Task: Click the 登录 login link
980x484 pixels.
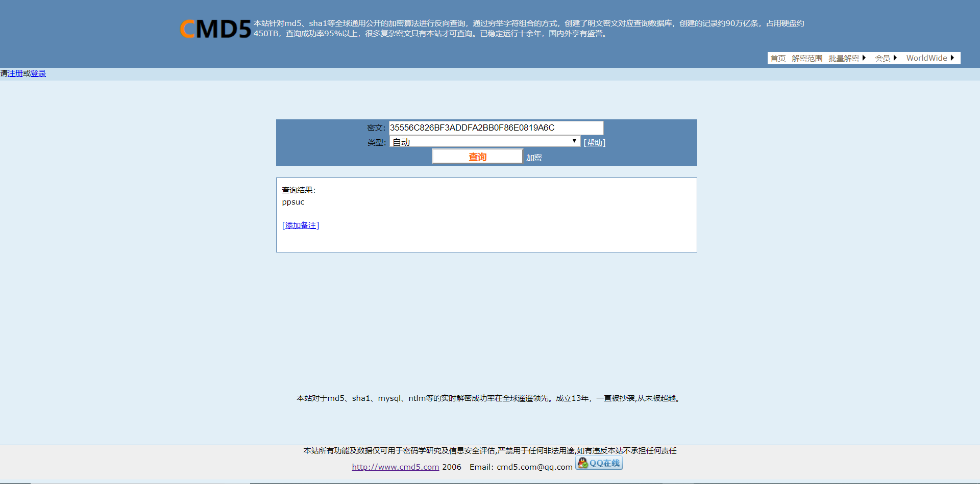Action: point(38,73)
